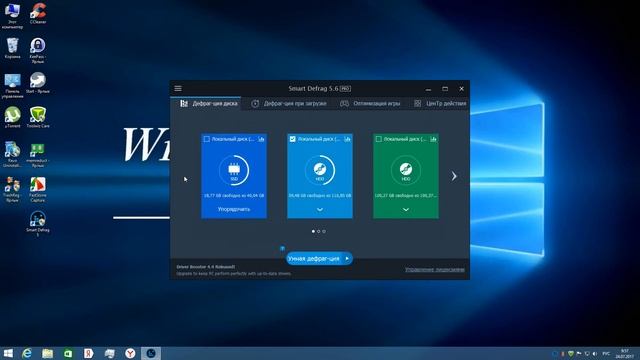Start Умная дефраг-ция
640x360 pixels.
point(313,258)
